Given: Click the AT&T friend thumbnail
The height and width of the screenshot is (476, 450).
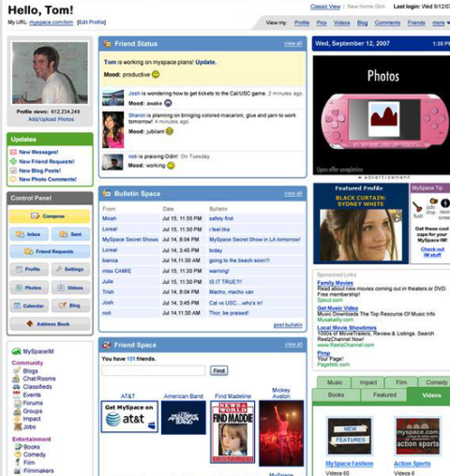Looking at the screenshot, I should (x=129, y=417).
